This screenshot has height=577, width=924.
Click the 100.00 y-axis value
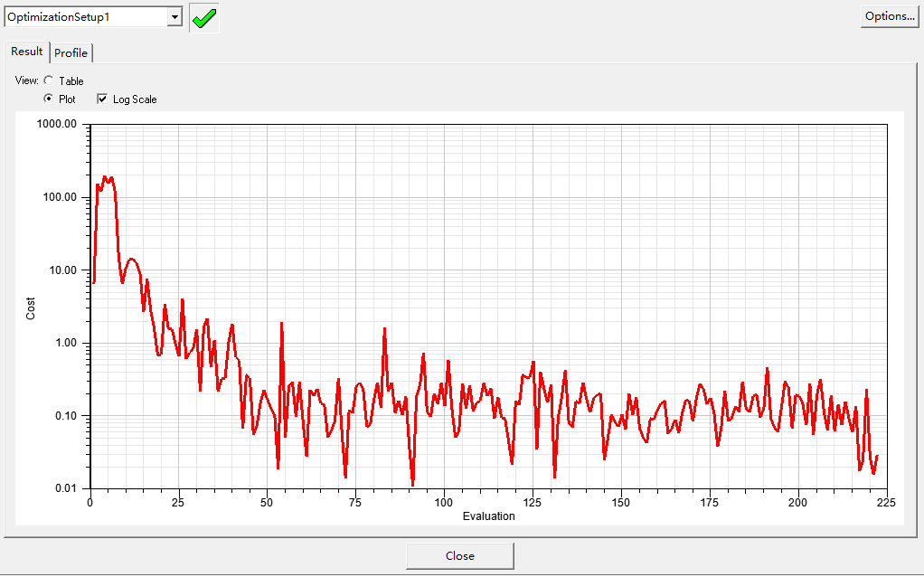click(60, 197)
